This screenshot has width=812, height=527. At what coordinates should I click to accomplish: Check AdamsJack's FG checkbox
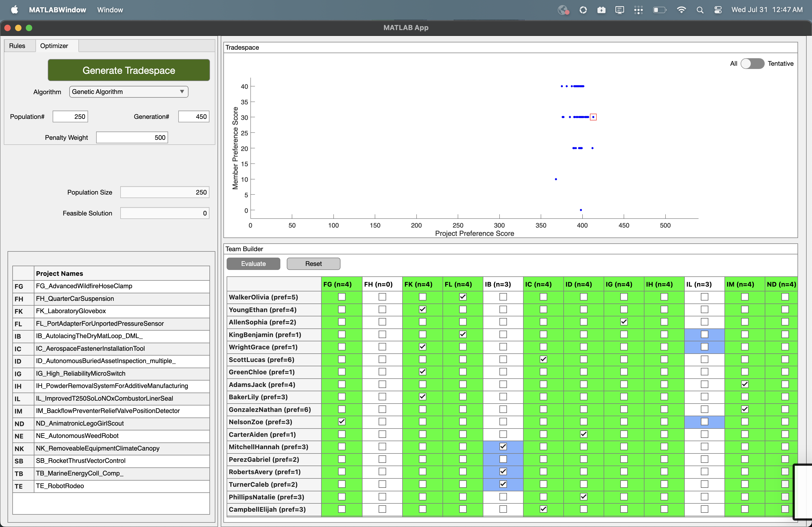tap(342, 385)
